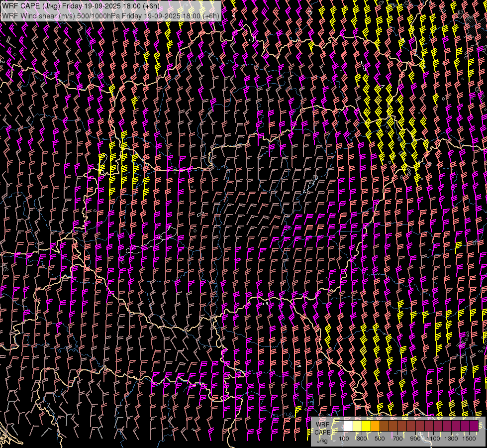This screenshot has width=487, height=448.
Task: Click the 500 label on legend scale
Action: pos(380,439)
